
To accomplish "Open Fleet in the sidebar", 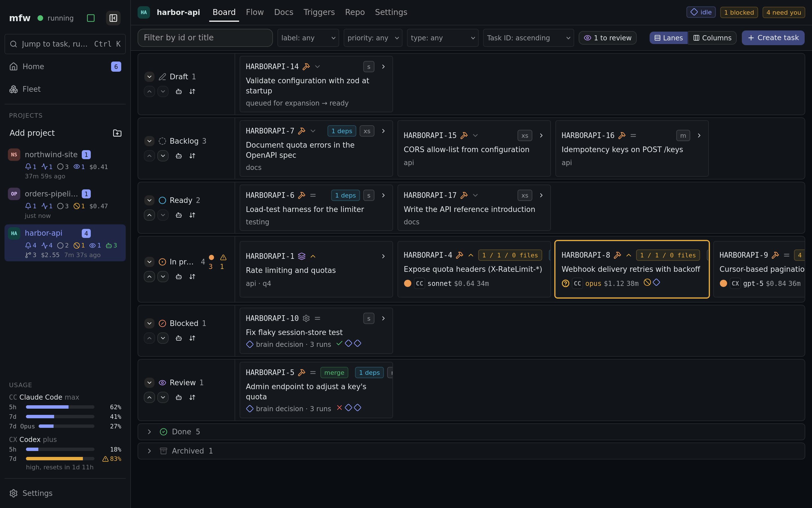I will [65, 89].
